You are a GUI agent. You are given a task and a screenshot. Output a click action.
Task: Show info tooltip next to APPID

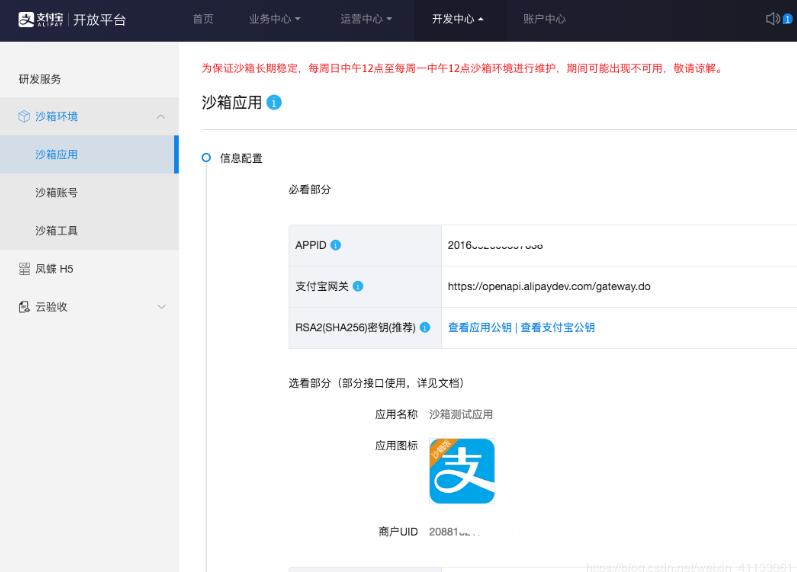pyautogui.click(x=335, y=245)
